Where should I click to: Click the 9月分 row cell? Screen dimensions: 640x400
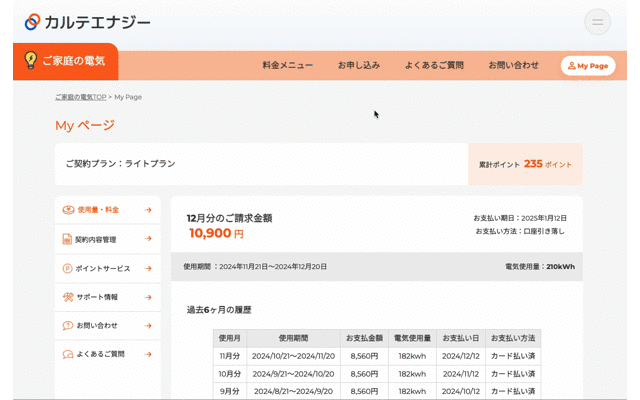point(230,391)
